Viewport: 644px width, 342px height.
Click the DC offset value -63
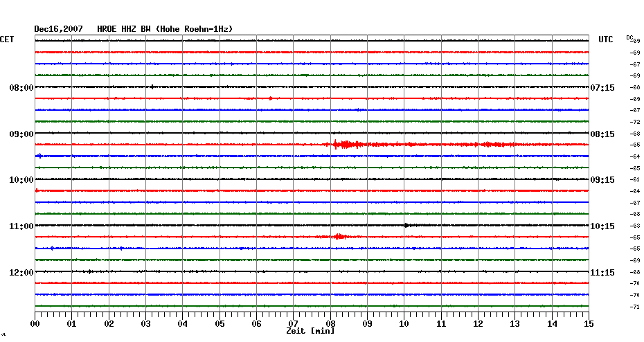point(635,226)
